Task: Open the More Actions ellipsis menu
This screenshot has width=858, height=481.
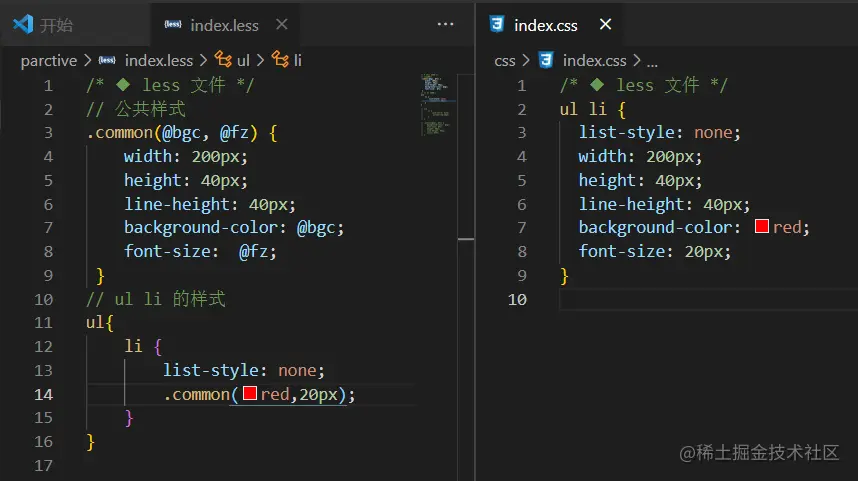Action: click(x=445, y=24)
